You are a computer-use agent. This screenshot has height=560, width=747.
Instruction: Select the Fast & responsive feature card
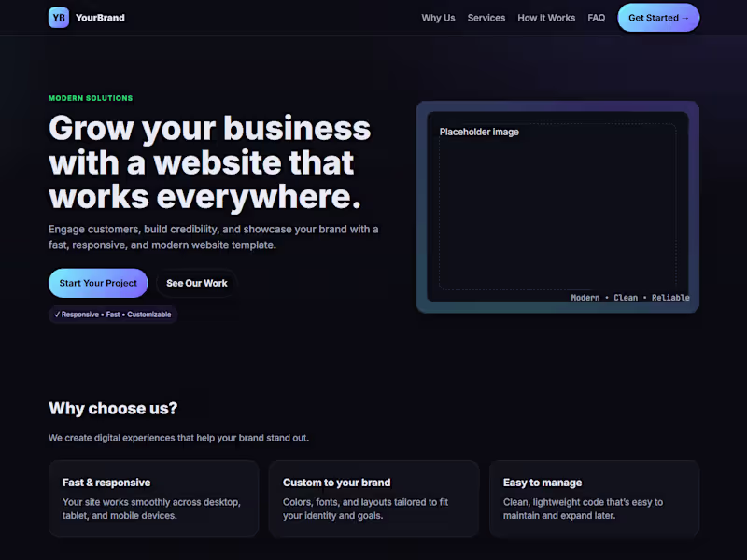153,498
